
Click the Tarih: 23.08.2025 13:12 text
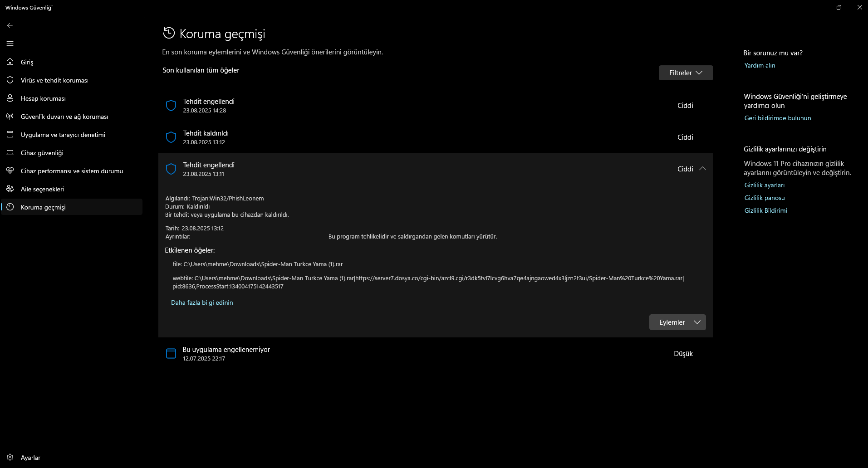pos(195,228)
